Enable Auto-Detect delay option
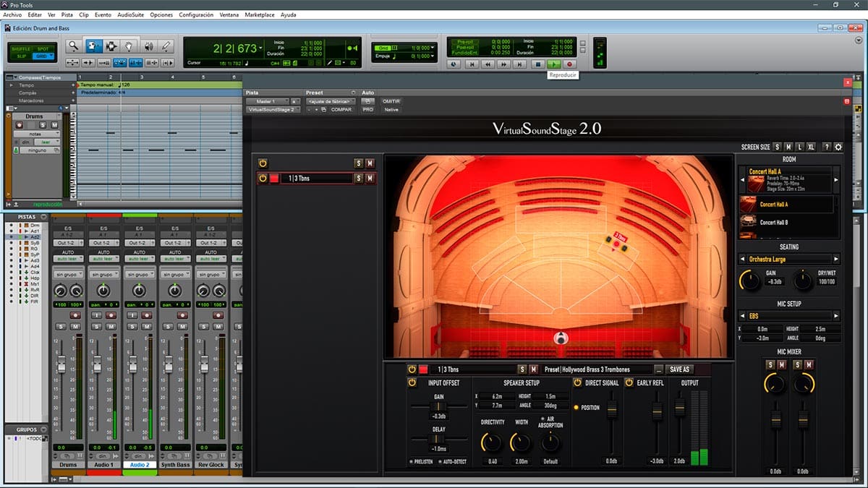The width and height of the screenshot is (868, 488). click(x=453, y=461)
